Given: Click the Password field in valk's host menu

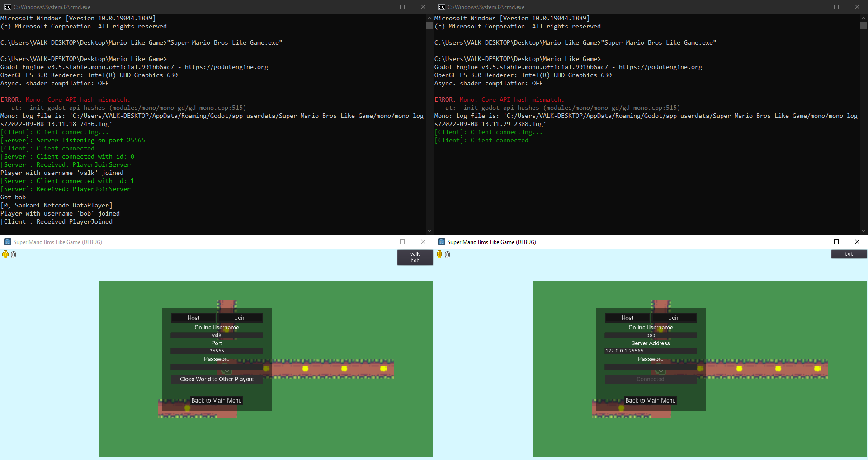Looking at the screenshot, I should coord(217,367).
